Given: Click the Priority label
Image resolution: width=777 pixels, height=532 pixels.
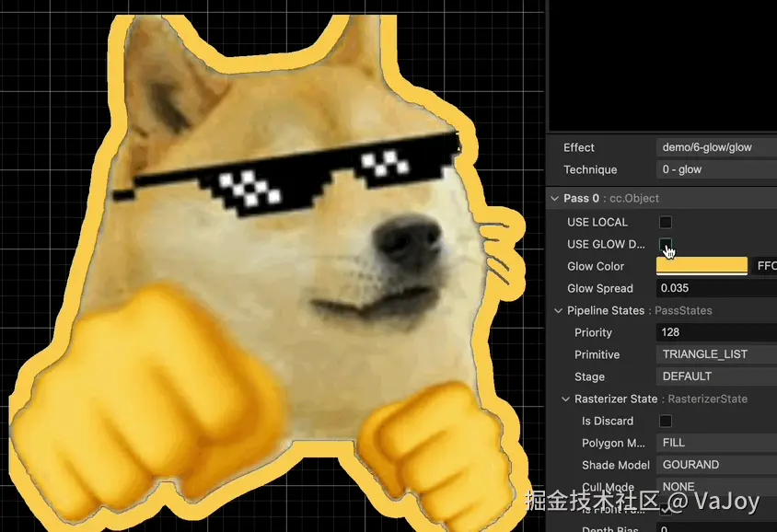Looking at the screenshot, I should click(x=593, y=333).
